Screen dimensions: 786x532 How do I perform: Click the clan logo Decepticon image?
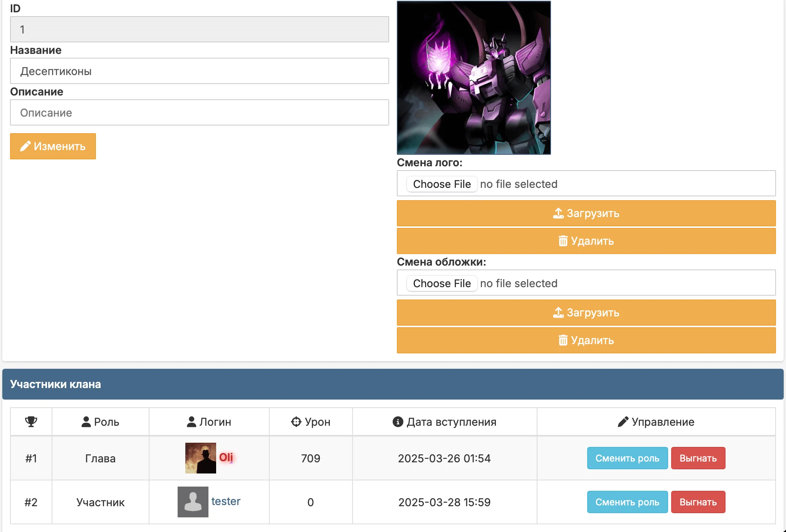pyautogui.click(x=474, y=78)
